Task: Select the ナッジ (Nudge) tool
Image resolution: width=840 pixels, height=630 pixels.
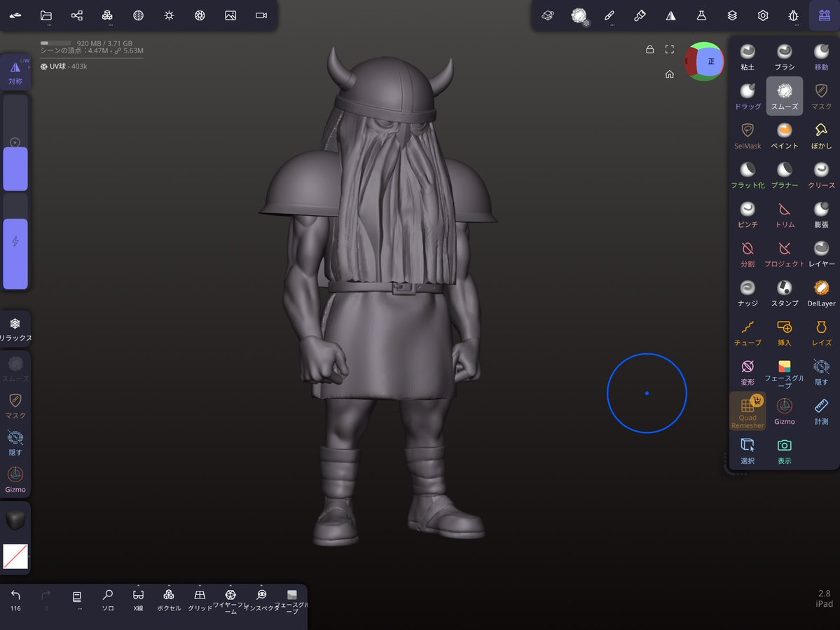Action: coord(748,293)
